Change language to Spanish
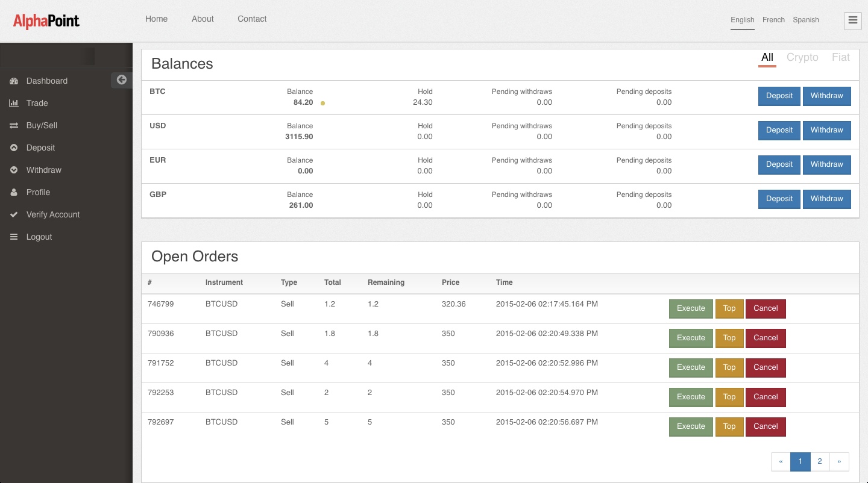Viewport: 868px width, 483px height. (806, 19)
